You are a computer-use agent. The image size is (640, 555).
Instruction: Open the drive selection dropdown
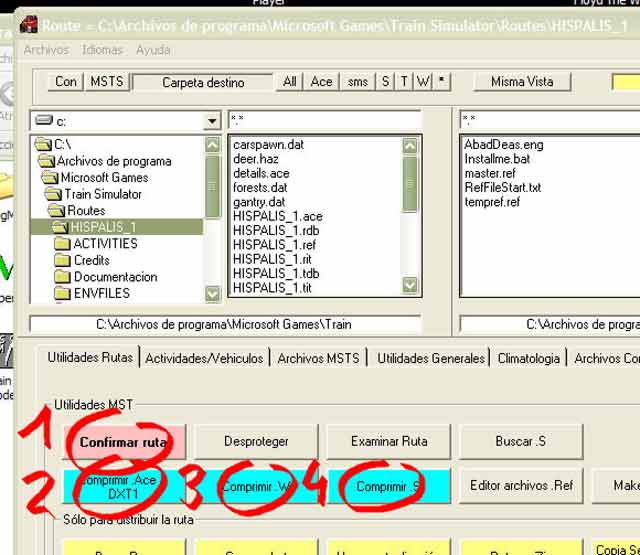212,121
